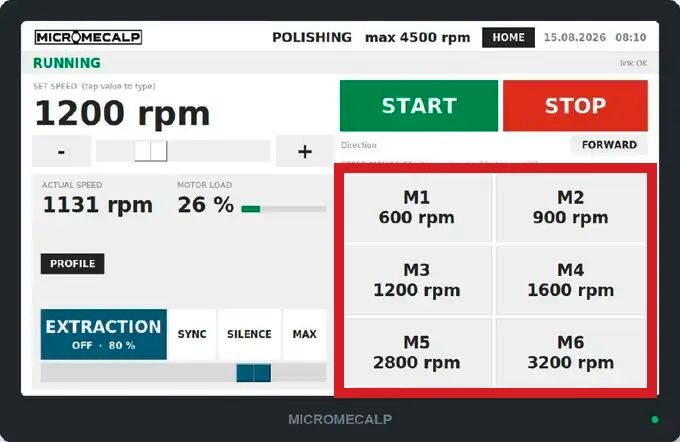The height and width of the screenshot is (442, 680).
Task: Click the MICROMECALP logo
Action: (88, 37)
